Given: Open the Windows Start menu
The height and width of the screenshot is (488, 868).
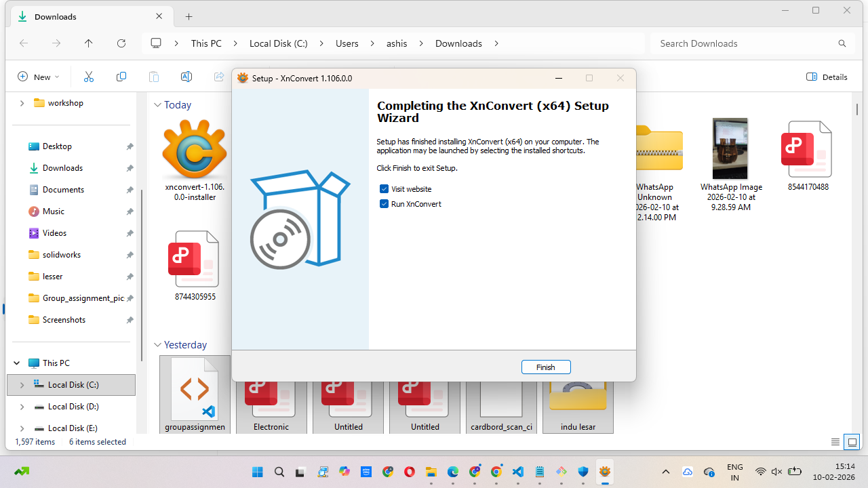Looking at the screenshot, I should click(258, 472).
